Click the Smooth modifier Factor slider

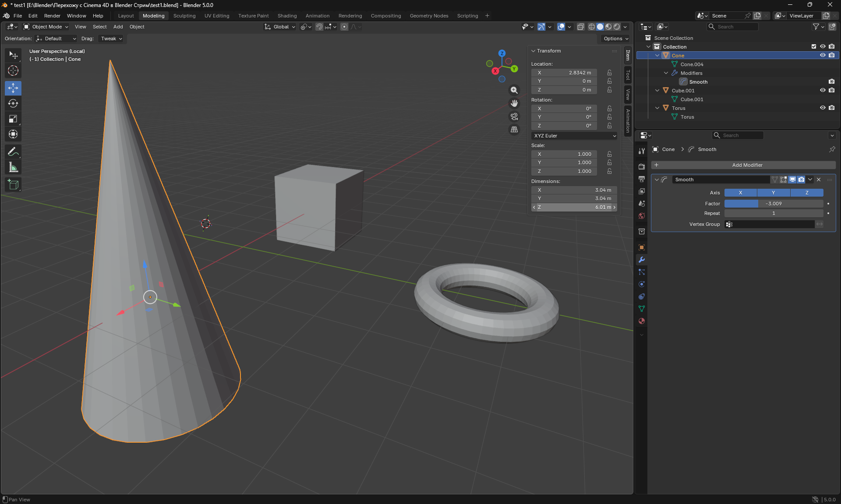(774, 204)
